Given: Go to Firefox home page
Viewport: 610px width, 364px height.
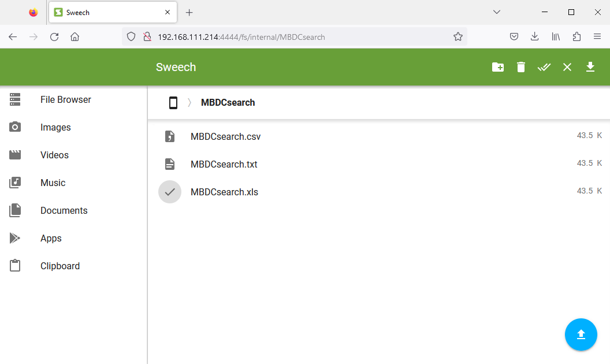Looking at the screenshot, I should (x=75, y=37).
